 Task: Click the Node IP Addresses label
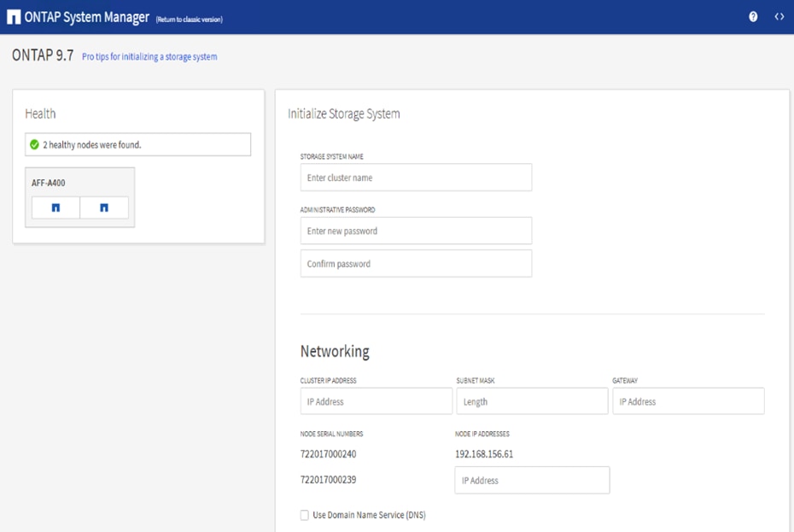[482, 434]
